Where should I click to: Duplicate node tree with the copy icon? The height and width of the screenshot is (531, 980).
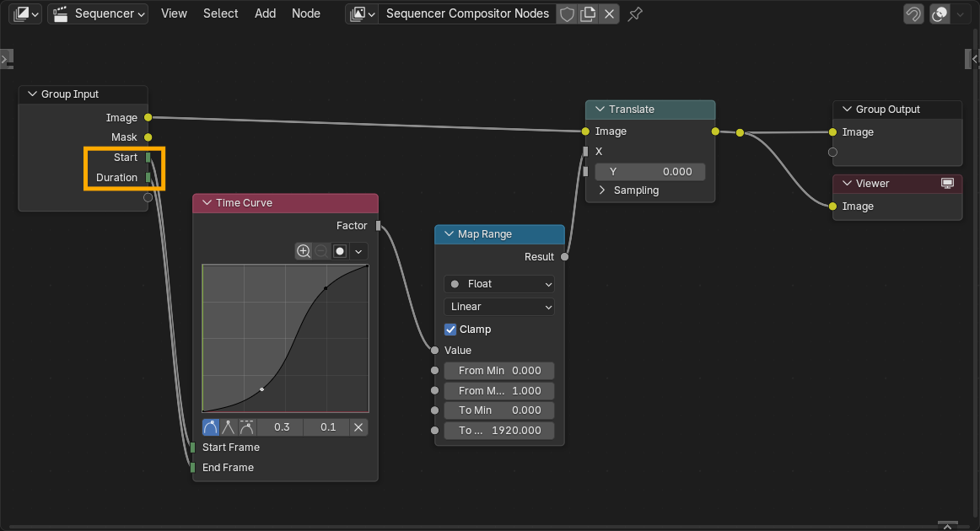coord(588,13)
